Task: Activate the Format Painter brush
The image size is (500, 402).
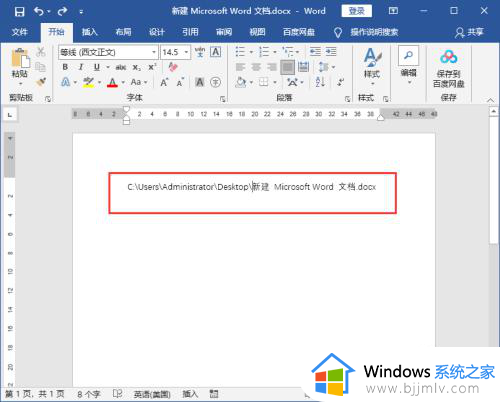Action: coord(41,82)
